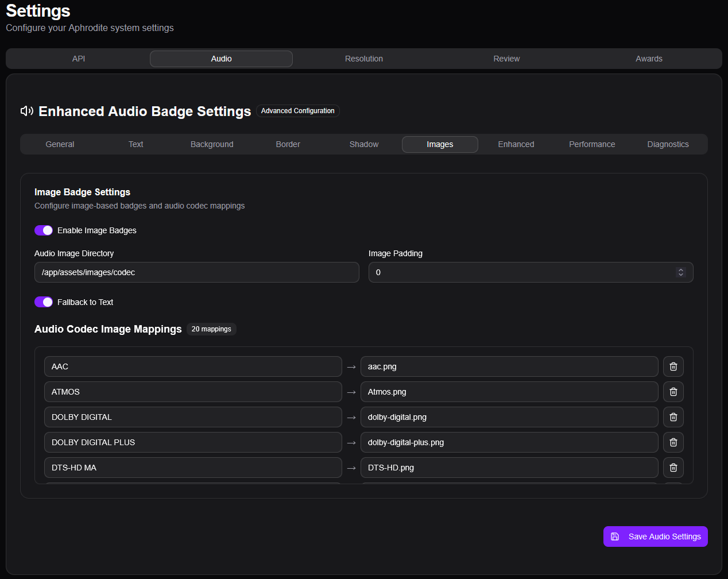The width and height of the screenshot is (728, 579).
Task: Open the Shadow sub-tab
Action: (364, 144)
